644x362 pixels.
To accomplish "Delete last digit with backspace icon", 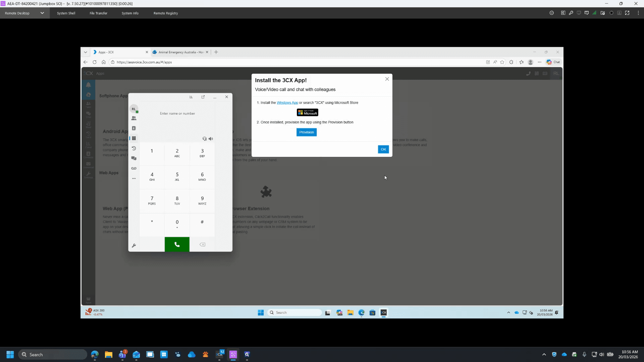I will (202, 244).
